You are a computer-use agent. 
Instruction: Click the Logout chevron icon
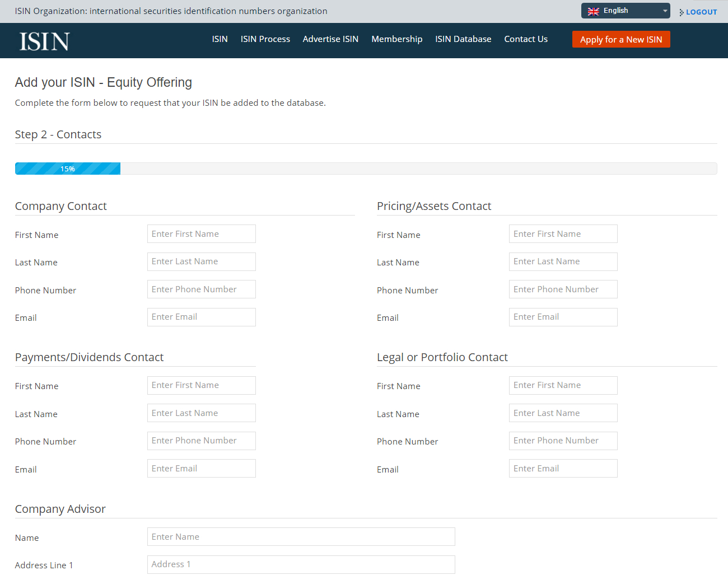pyautogui.click(x=681, y=12)
